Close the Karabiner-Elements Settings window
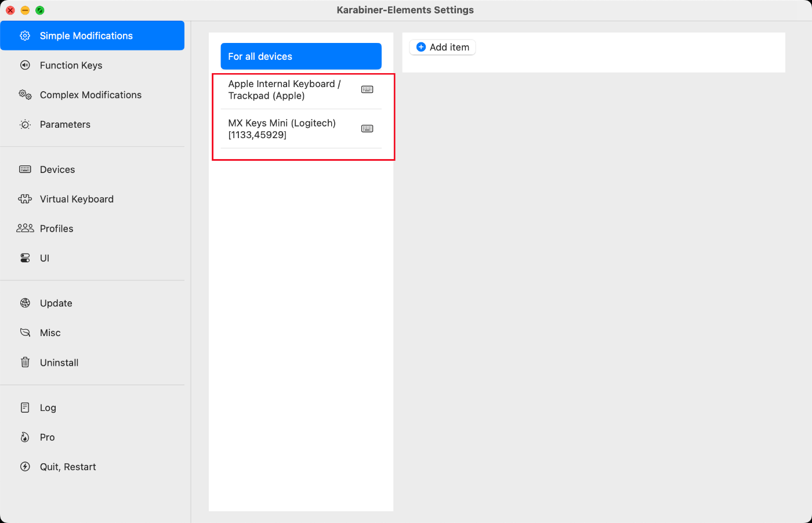This screenshot has height=523, width=812. (10, 10)
